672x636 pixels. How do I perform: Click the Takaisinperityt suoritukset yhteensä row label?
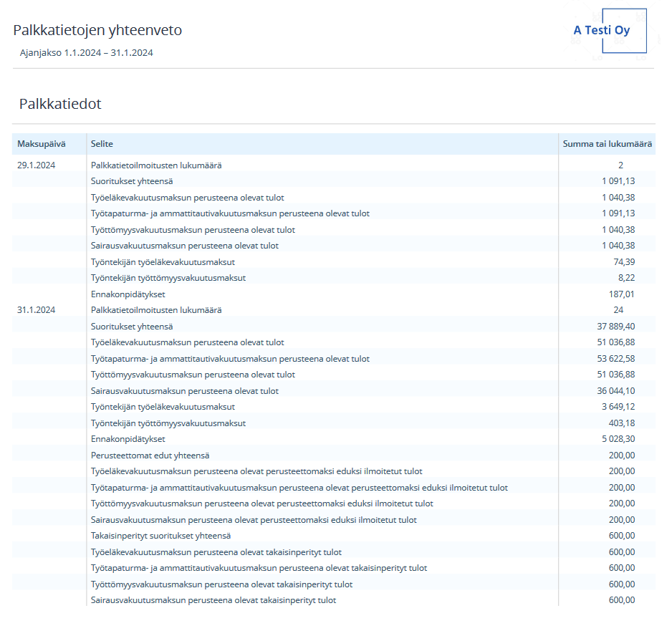160,536
